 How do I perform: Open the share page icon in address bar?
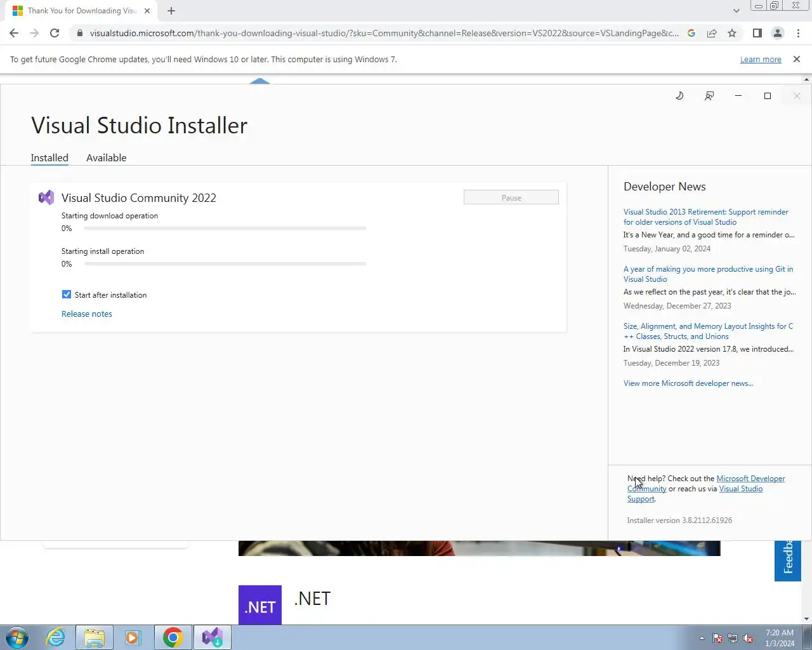(x=712, y=33)
